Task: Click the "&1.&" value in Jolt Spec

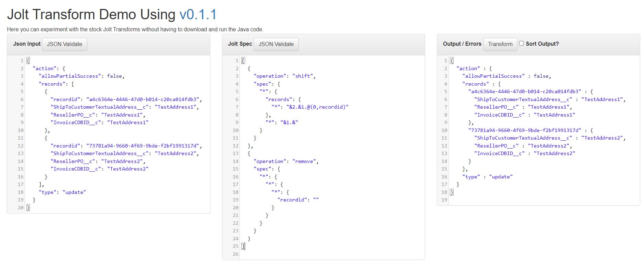Action: [x=289, y=122]
